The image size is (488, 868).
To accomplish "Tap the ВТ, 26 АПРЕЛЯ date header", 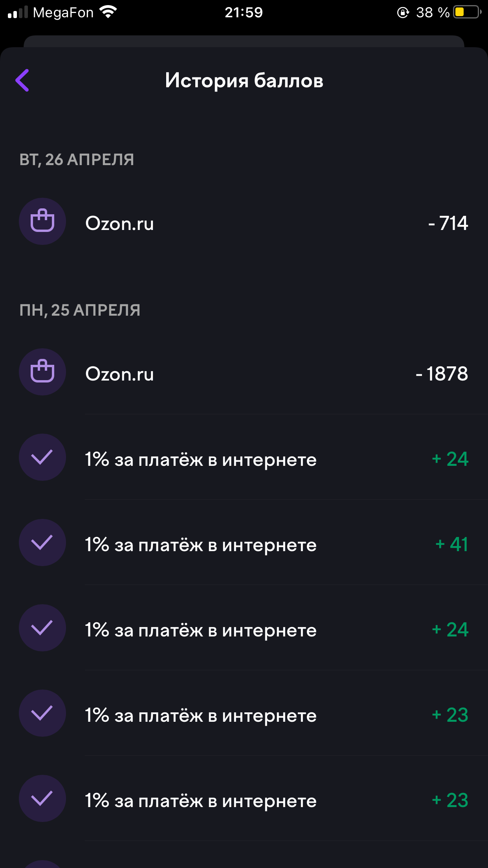I will (x=77, y=160).
